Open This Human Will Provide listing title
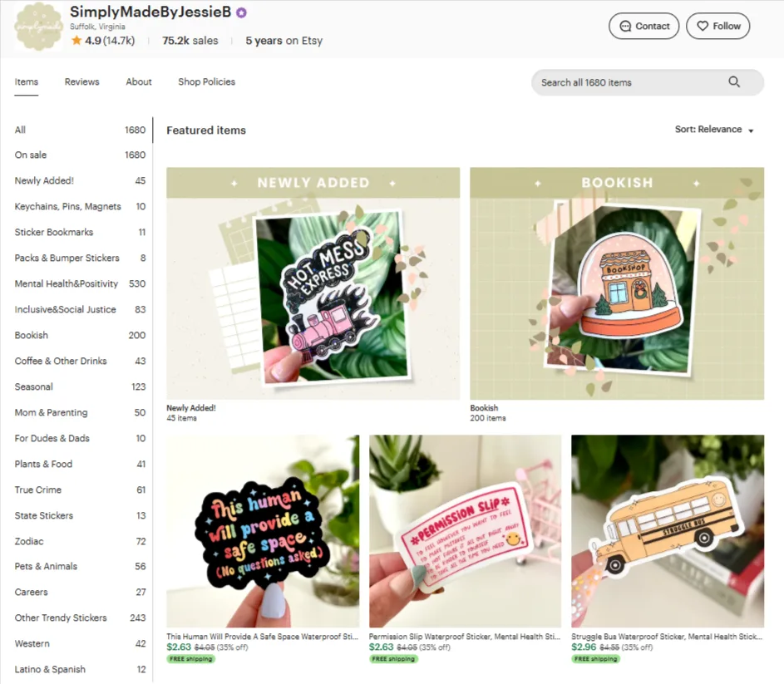The height and width of the screenshot is (684, 784). tap(263, 637)
